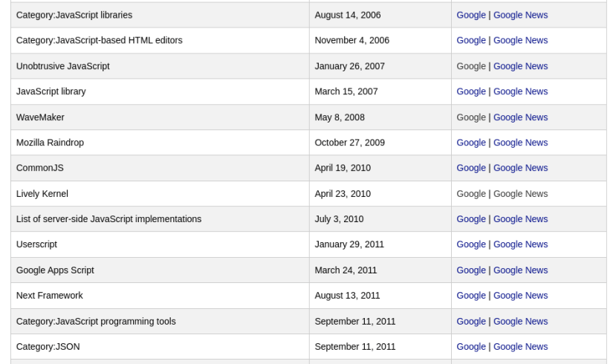Click Google link in JavaScript-based HTML editors row
This screenshot has width=616, height=364.
coord(471,40)
